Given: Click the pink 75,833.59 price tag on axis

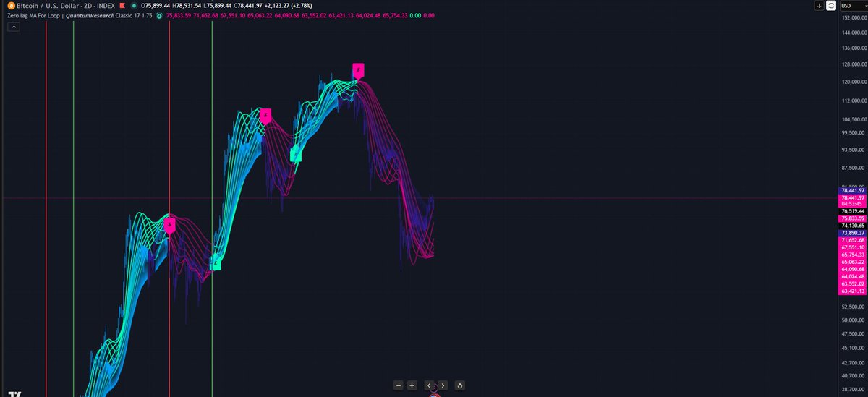Looking at the screenshot, I should coord(851,218).
